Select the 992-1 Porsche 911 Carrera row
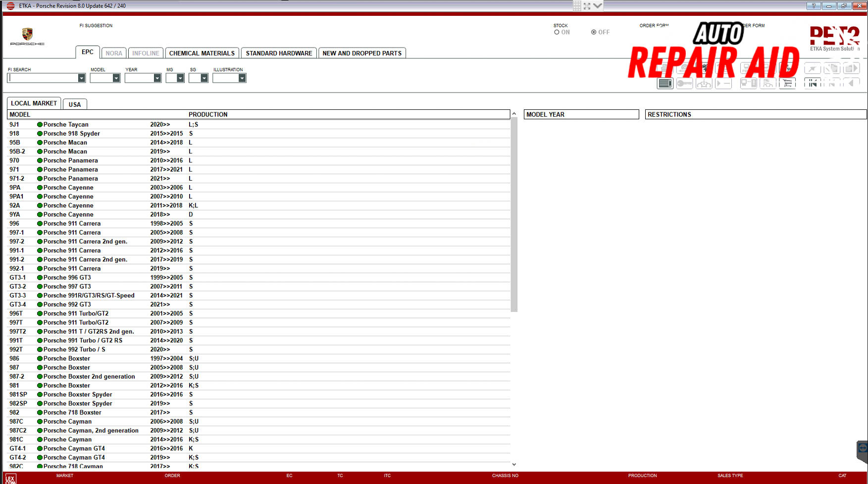 point(258,268)
